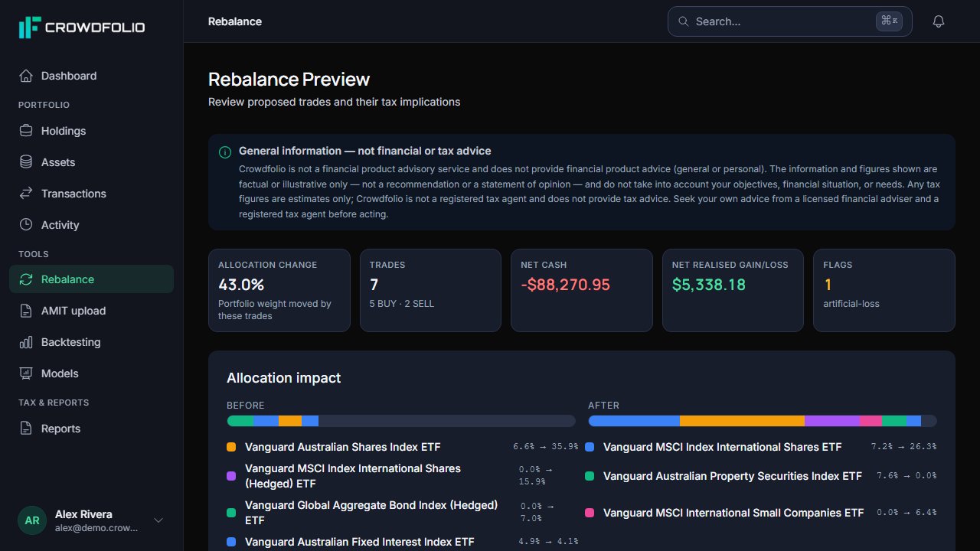This screenshot has width=980, height=551.
Task: Click Vanguard Australian Fixed Interest Index ETF
Action: pos(360,542)
